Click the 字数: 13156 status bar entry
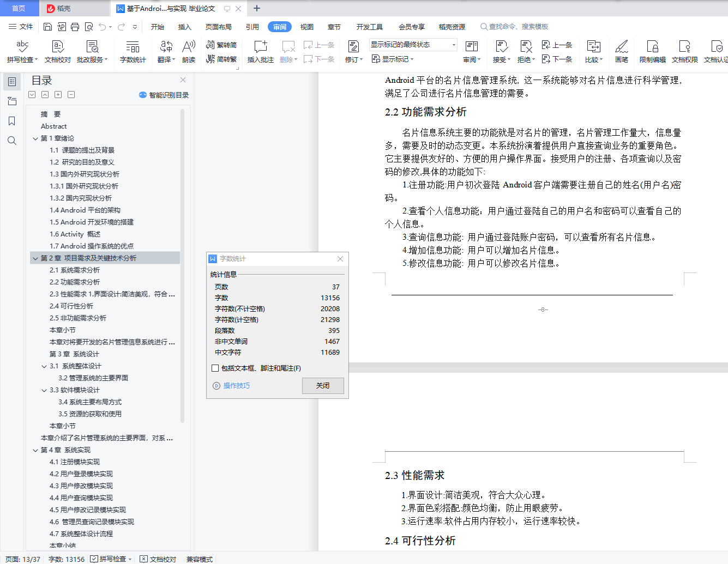728x564 pixels. tap(67, 559)
